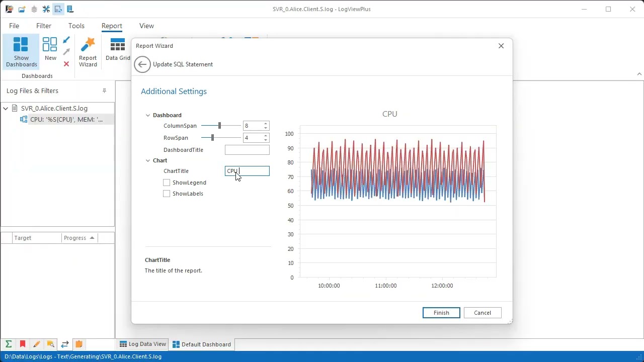644x362 pixels.
Task: Open the View ribbon tab
Action: (x=146, y=26)
